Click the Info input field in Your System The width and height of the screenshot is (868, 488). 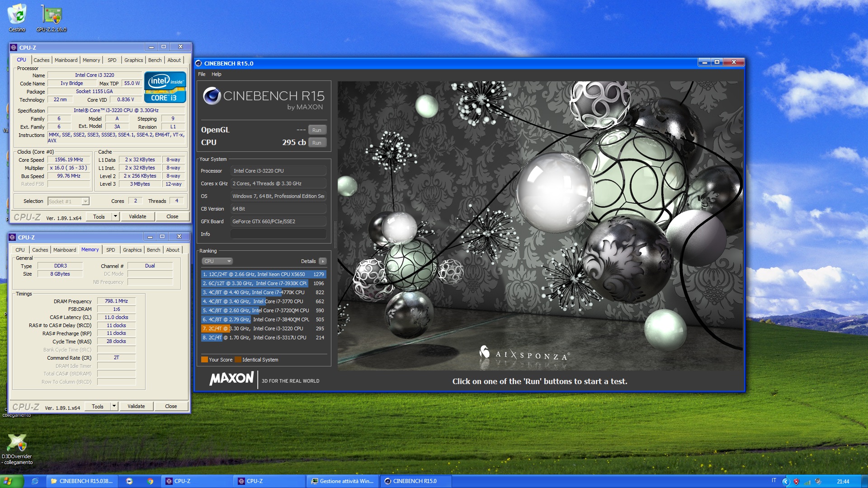pyautogui.click(x=278, y=234)
